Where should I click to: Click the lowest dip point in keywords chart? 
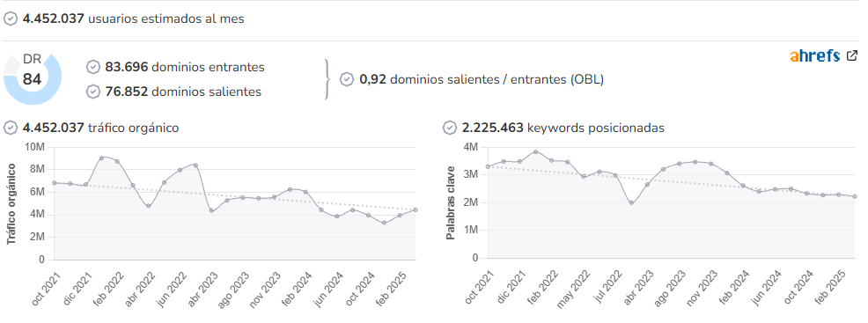[631, 203]
